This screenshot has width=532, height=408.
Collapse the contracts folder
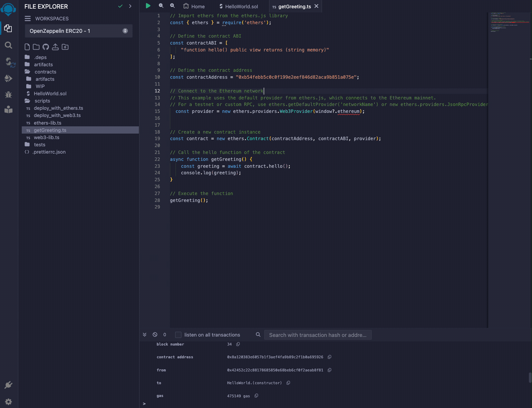point(45,72)
